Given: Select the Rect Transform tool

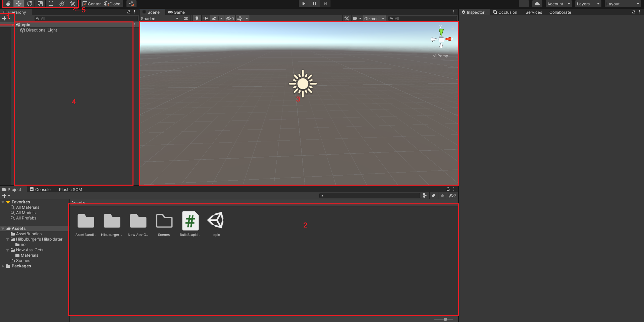Looking at the screenshot, I should (x=51, y=4).
